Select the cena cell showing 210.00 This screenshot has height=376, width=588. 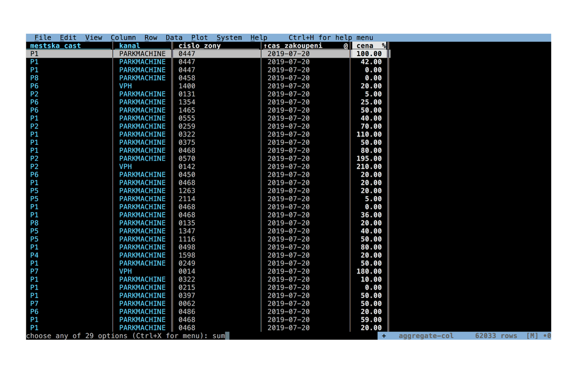point(369,167)
